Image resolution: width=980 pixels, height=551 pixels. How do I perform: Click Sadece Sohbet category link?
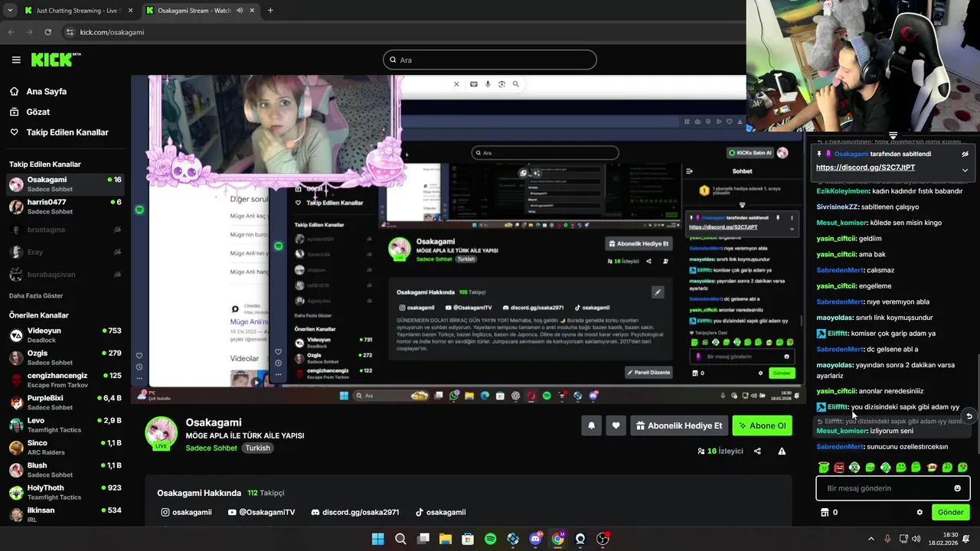pos(211,448)
